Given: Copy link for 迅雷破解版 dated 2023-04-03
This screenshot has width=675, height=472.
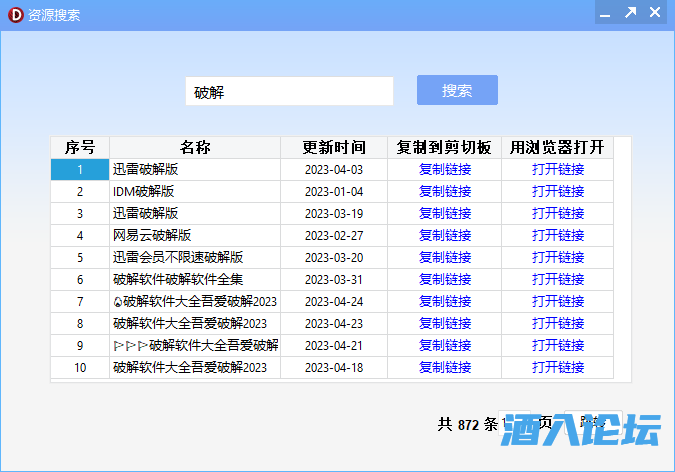Looking at the screenshot, I should click(x=444, y=170).
